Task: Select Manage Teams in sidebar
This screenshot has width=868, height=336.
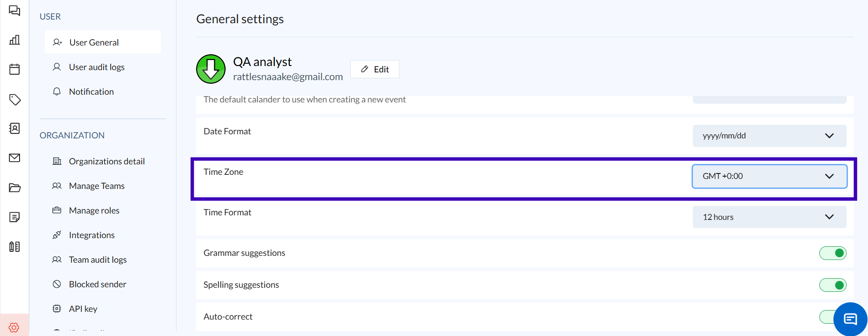Action: click(x=96, y=186)
